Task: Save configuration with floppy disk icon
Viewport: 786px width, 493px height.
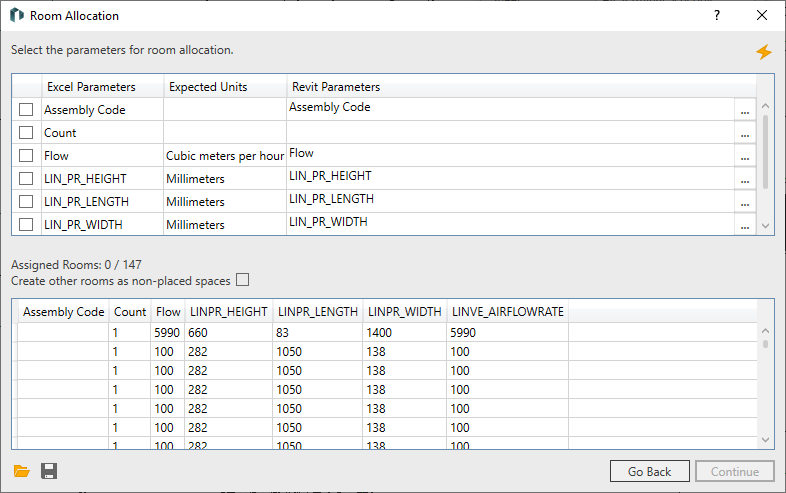Action: 49,471
